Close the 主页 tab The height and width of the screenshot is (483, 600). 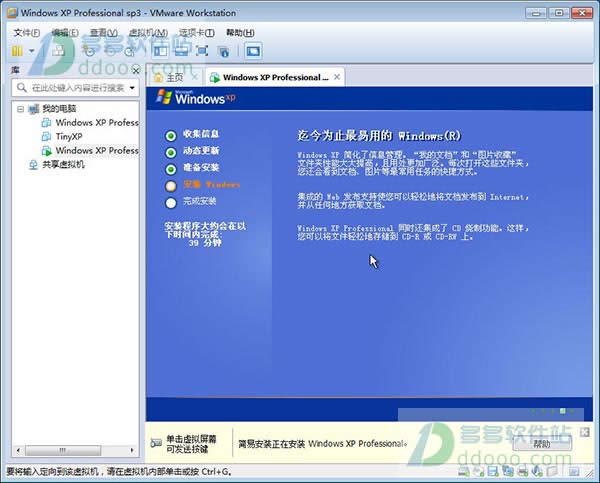[x=194, y=77]
